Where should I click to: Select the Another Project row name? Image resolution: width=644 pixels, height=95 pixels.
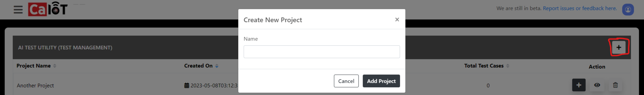pyautogui.click(x=35, y=86)
